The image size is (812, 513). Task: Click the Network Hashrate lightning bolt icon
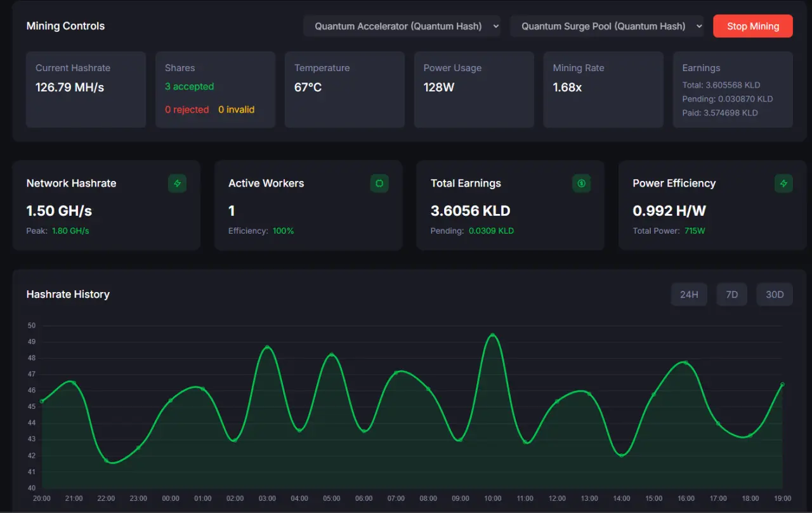click(177, 183)
